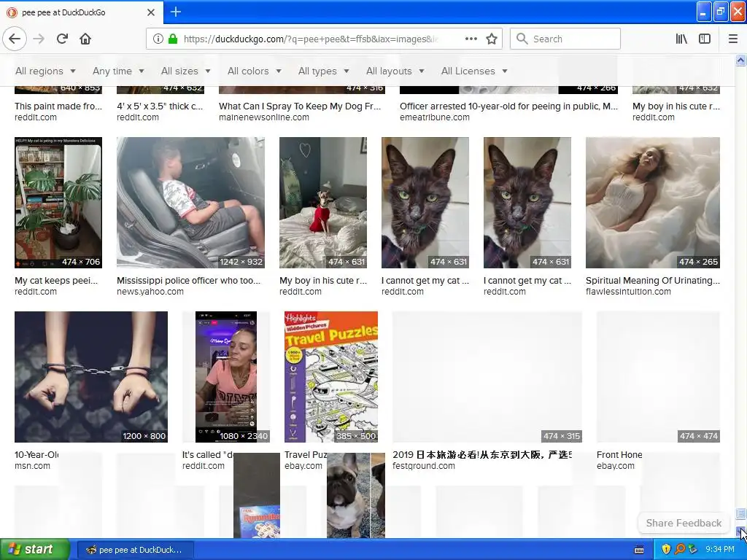Open 'This paint made fro...' title
747x560 pixels.
pos(58,106)
